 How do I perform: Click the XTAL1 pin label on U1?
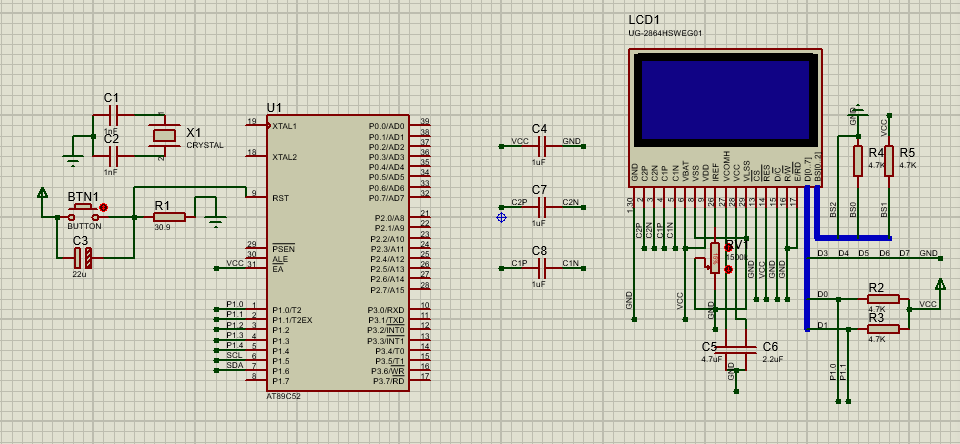coord(284,126)
